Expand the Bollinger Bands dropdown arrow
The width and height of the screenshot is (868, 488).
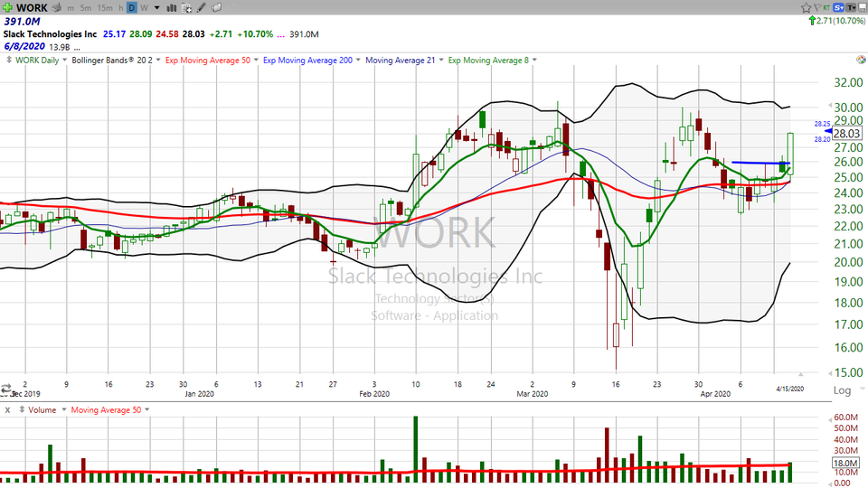[x=158, y=61]
